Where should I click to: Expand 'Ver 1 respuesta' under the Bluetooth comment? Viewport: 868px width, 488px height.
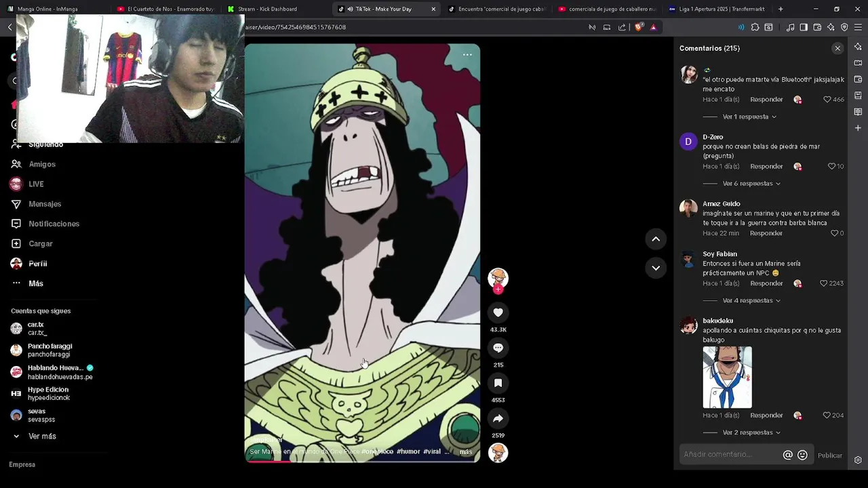pos(749,117)
